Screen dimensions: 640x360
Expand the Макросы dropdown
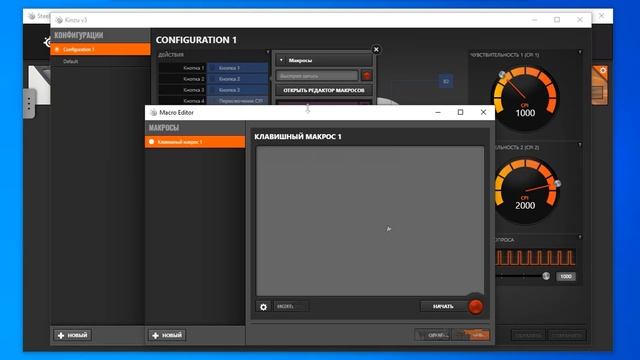[x=324, y=60]
